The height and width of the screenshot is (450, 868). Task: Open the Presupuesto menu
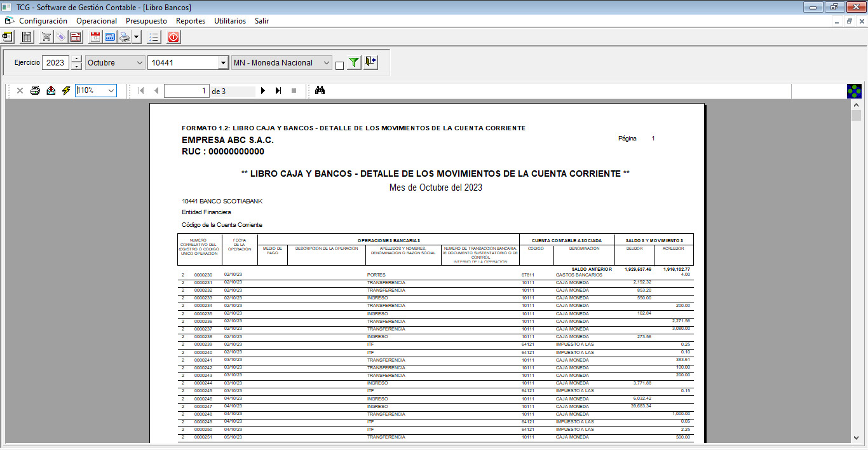tap(146, 21)
